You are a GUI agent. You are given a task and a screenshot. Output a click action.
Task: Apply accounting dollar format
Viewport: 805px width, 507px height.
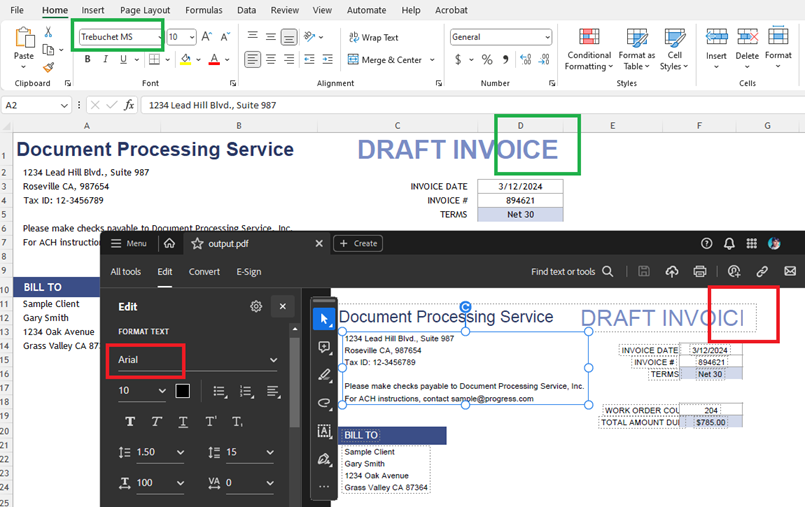458,60
